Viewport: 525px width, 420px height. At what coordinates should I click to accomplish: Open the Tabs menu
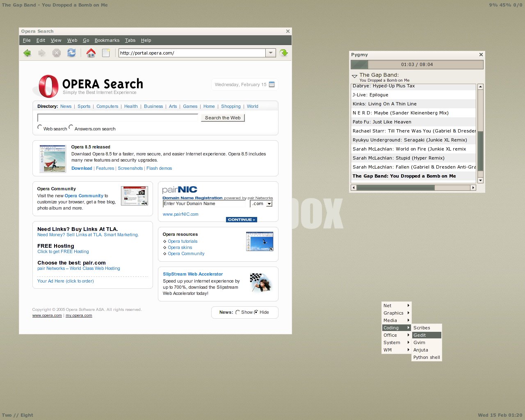pyautogui.click(x=130, y=40)
